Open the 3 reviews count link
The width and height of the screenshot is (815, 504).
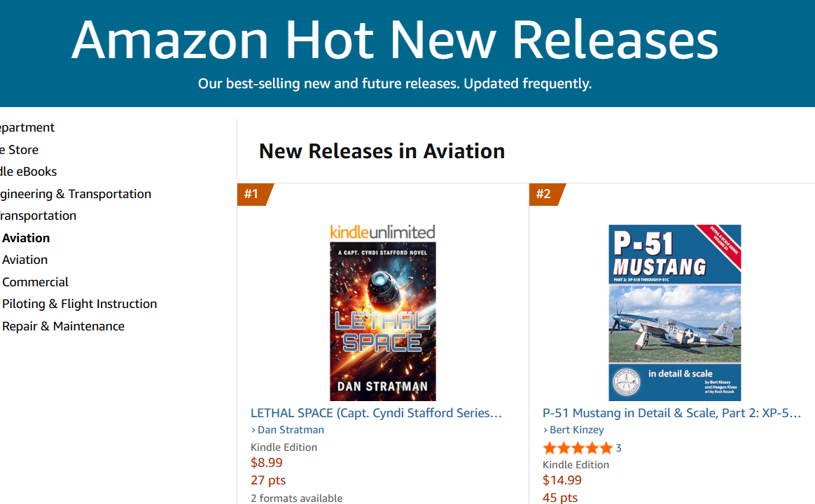coord(618,448)
